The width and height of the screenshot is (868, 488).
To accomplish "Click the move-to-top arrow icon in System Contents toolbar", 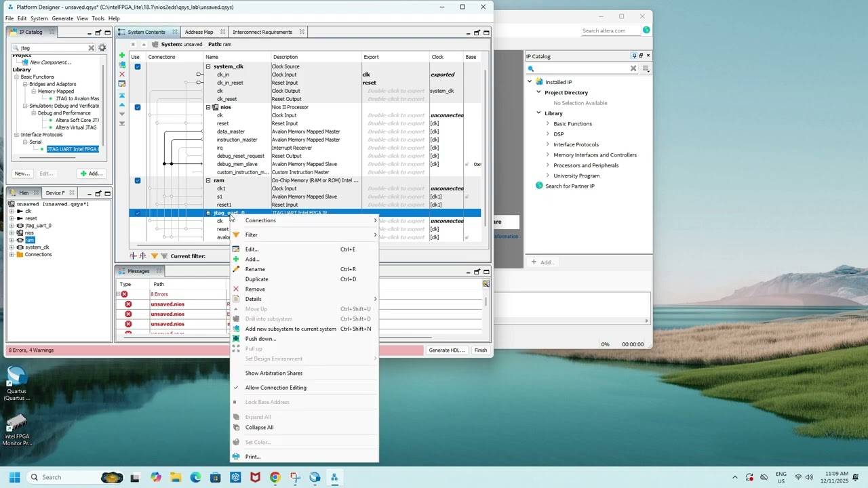I will click(122, 96).
